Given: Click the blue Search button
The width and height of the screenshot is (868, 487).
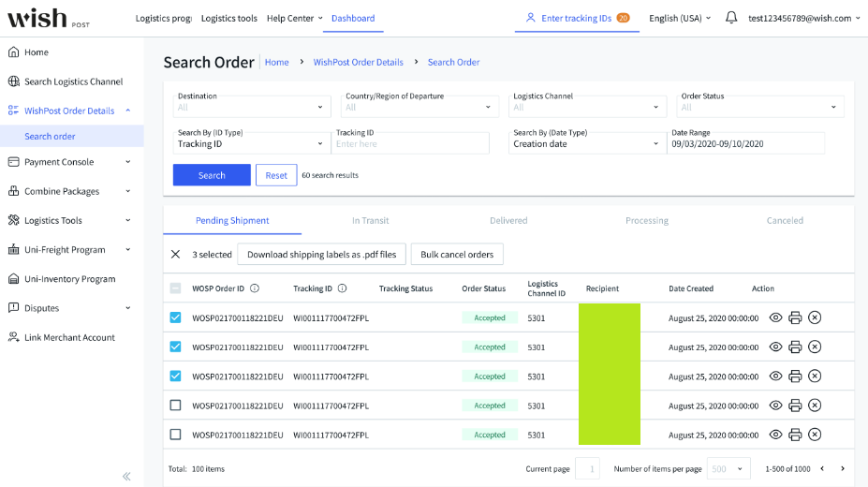Looking at the screenshot, I should pos(212,175).
